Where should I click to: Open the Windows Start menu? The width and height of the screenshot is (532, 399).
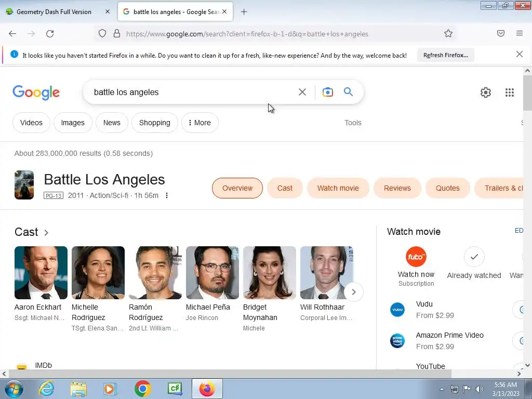click(x=14, y=389)
